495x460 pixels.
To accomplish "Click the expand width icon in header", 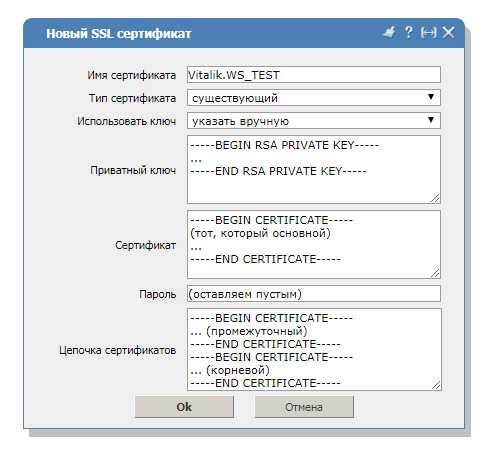I will [428, 33].
